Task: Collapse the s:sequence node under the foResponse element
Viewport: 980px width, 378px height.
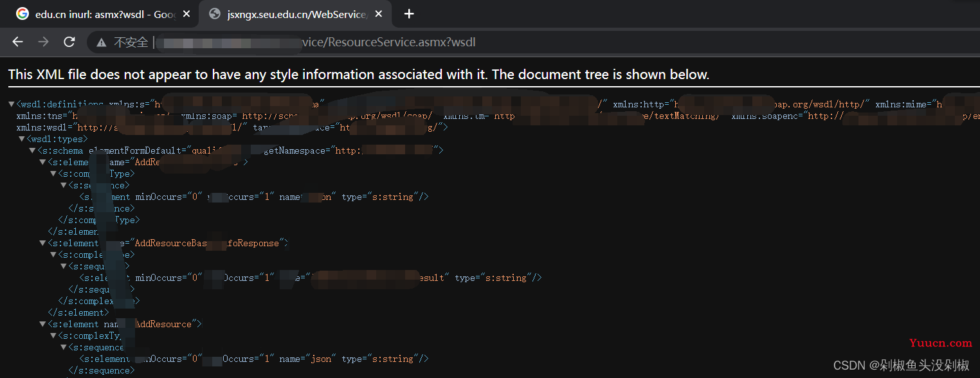Action: 63,266
